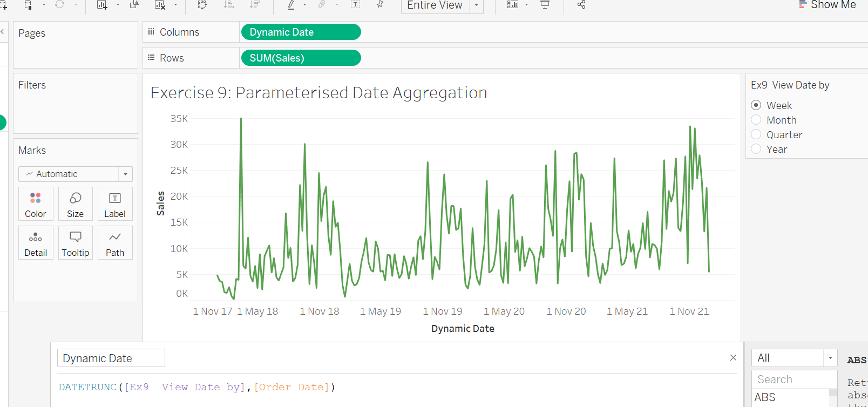The image size is (868, 407).
Task: Open the All functions category dropdown
Action: 830,358
